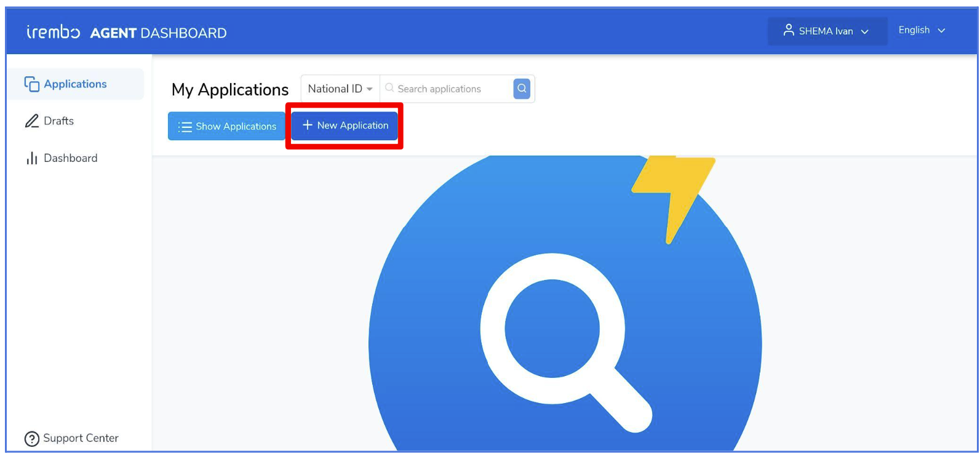Expand the SHEMA Ivan account menu
Viewport: 980px width, 456px height.
click(x=827, y=31)
